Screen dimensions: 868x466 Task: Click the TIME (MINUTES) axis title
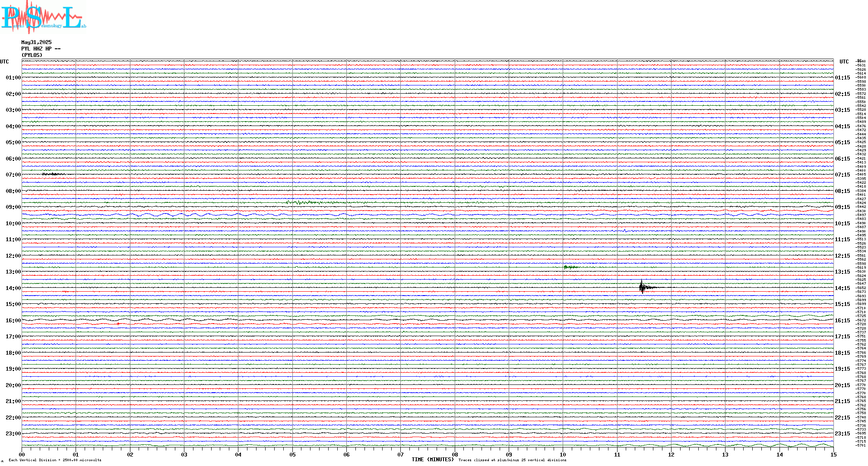433,460
